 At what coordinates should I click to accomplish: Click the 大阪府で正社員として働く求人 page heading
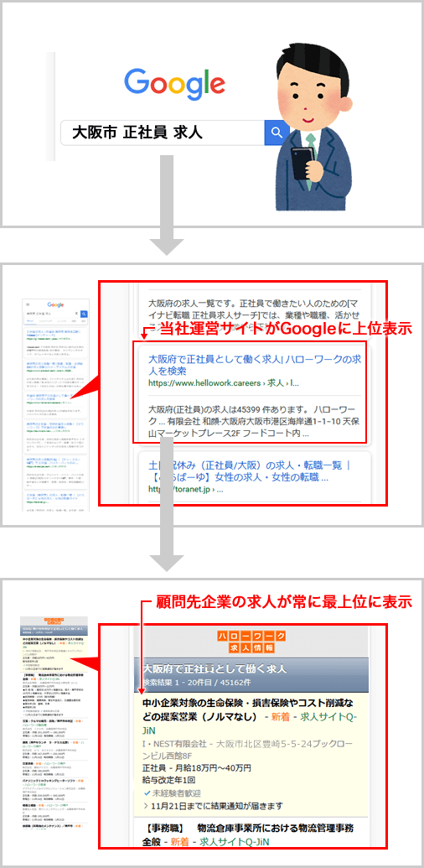click(215, 668)
